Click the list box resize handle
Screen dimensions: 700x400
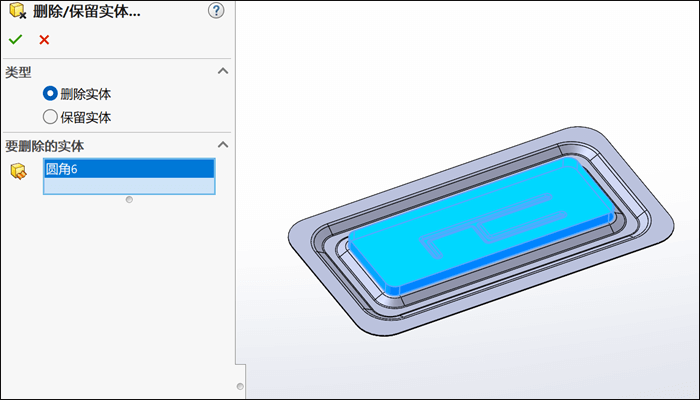click(129, 200)
